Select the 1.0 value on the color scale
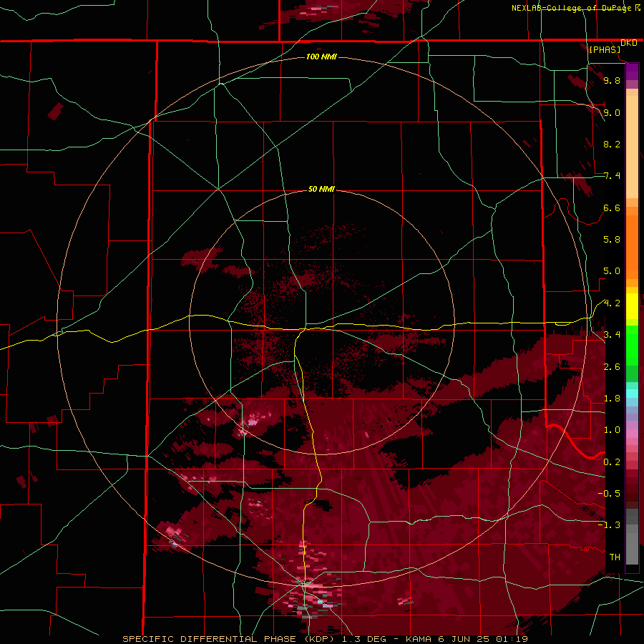This screenshot has width=644, height=644. pos(612,429)
